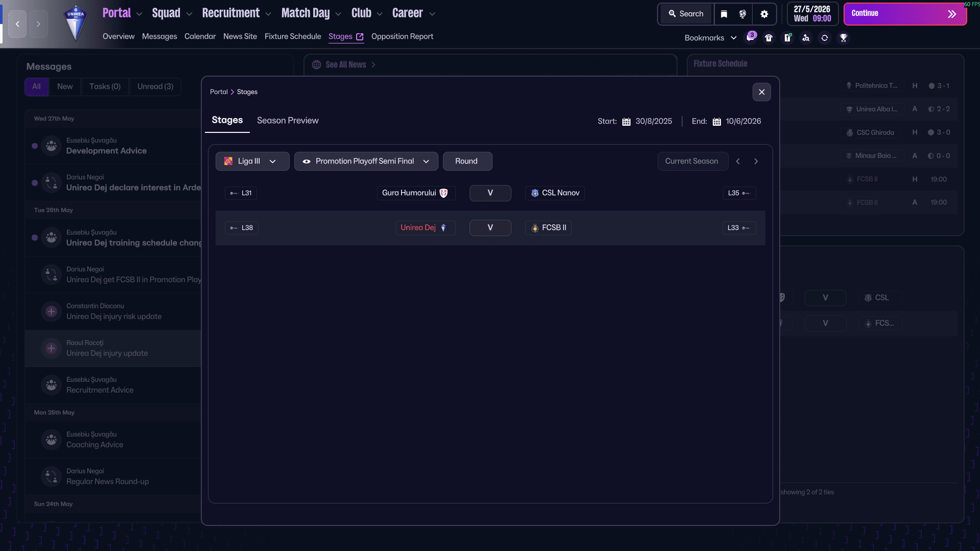The height and width of the screenshot is (551, 980).
Task: Select Unirea Dej team in fixture
Action: pyautogui.click(x=418, y=228)
